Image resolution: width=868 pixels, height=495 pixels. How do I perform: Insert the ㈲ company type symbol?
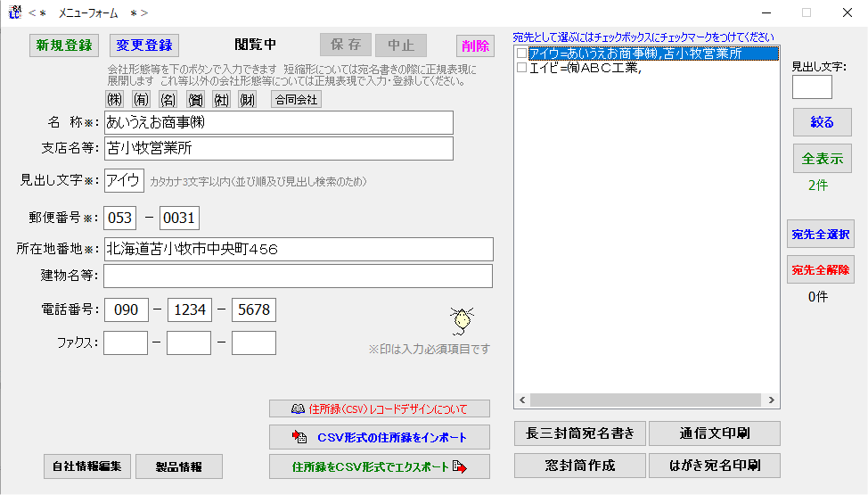[x=141, y=99]
